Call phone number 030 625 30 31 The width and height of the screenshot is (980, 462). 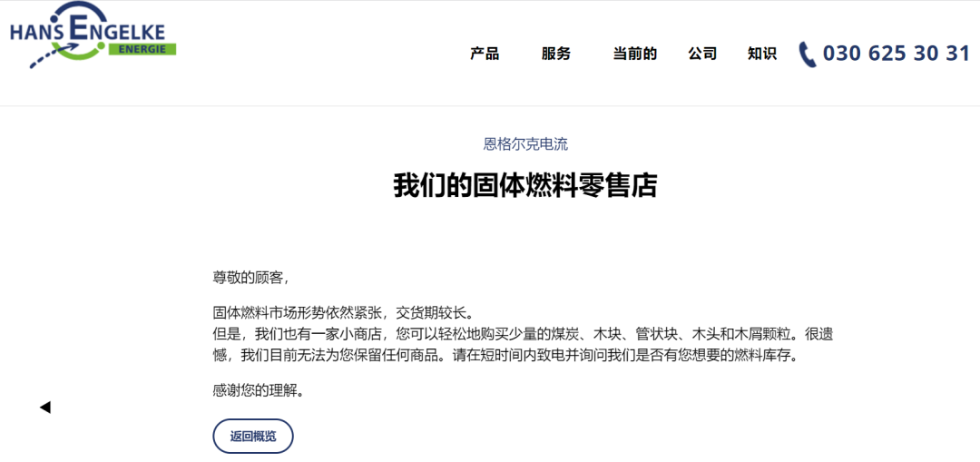coord(897,54)
